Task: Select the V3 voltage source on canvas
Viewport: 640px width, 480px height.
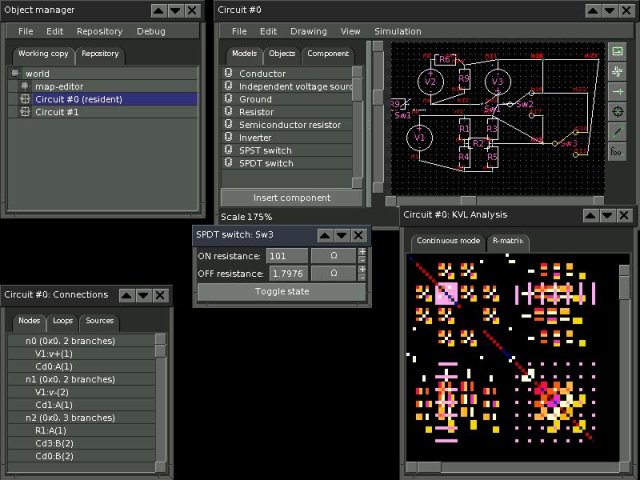Action: pyautogui.click(x=498, y=81)
